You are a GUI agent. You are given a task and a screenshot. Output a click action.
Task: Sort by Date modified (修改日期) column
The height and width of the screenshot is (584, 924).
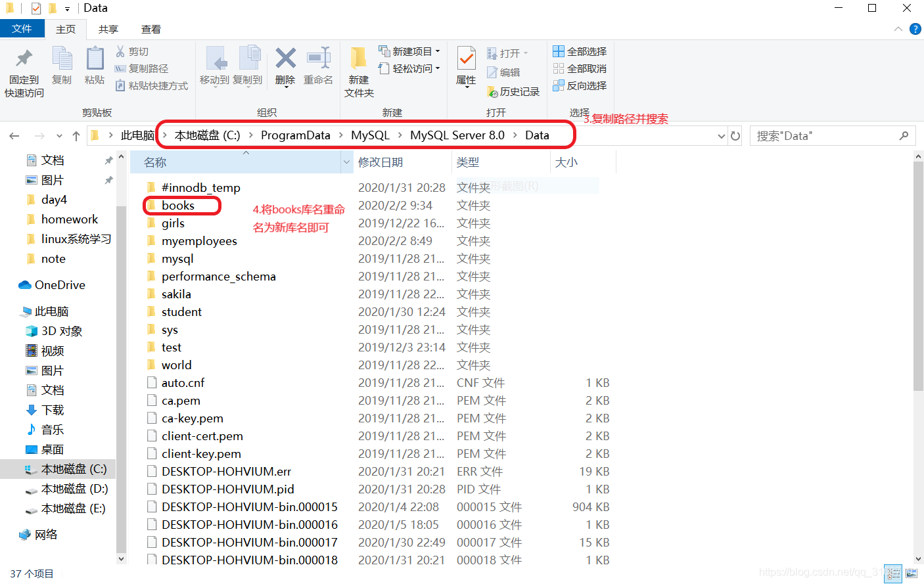[402, 162]
